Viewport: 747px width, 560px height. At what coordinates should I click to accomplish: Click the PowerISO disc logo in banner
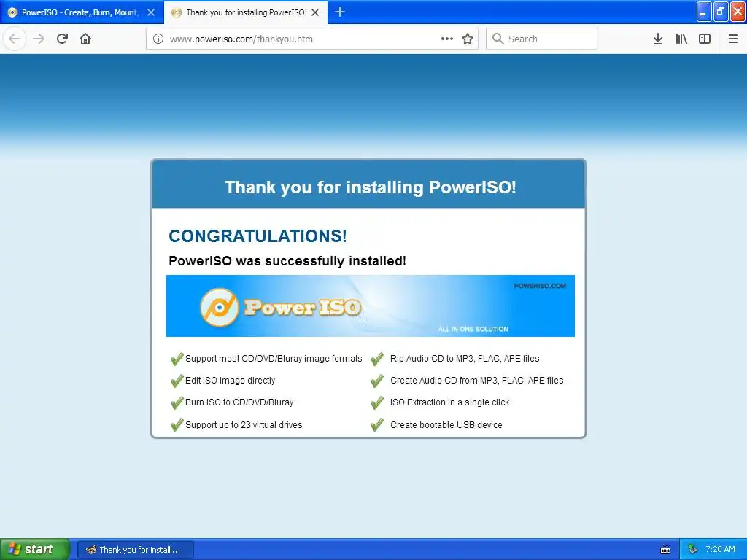[x=220, y=307]
